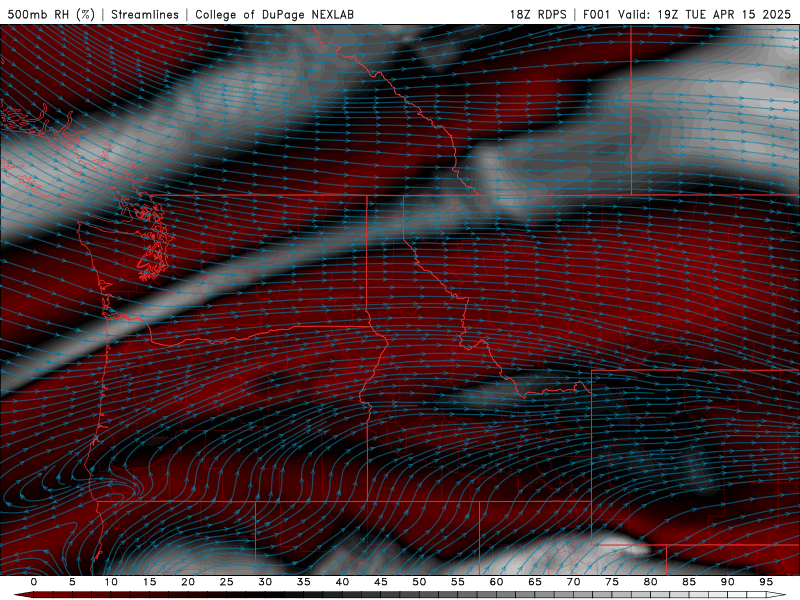Click the '35' color bar label
The height and width of the screenshot is (600, 800).
coord(304,582)
